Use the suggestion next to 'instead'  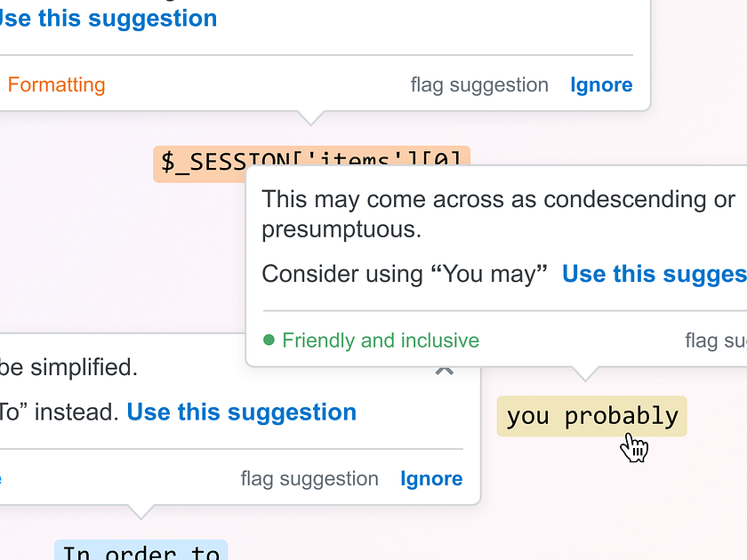click(x=241, y=412)
